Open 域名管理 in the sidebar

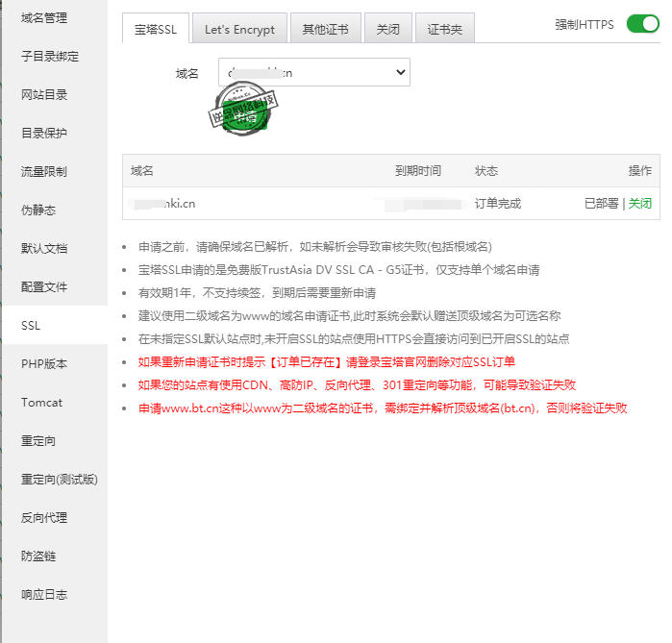pos(44,18)
